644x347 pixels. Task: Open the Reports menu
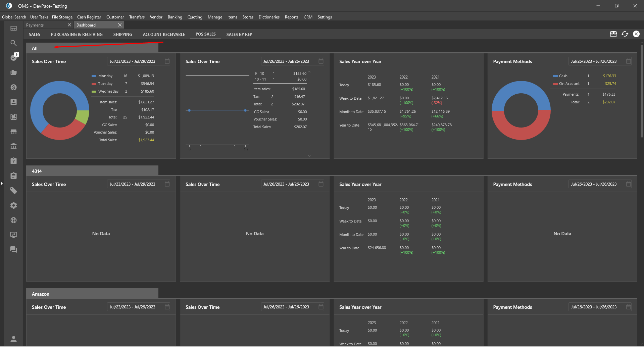(x=291, y=17)
